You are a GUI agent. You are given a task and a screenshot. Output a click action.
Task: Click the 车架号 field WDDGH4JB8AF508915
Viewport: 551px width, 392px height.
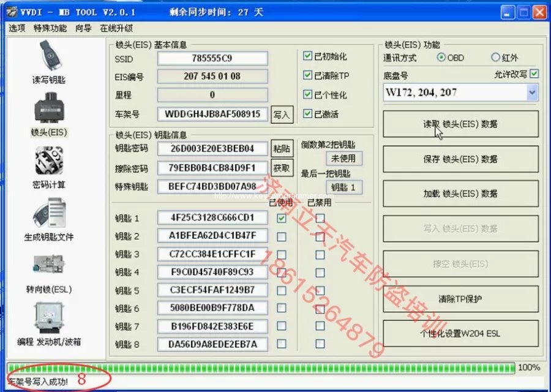click(x=212, y=114)
